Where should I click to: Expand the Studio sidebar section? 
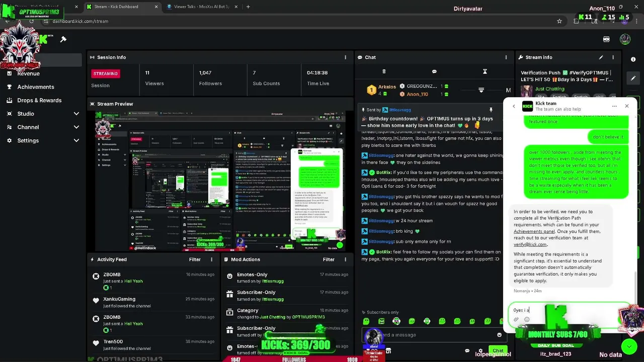coord(76,114)
